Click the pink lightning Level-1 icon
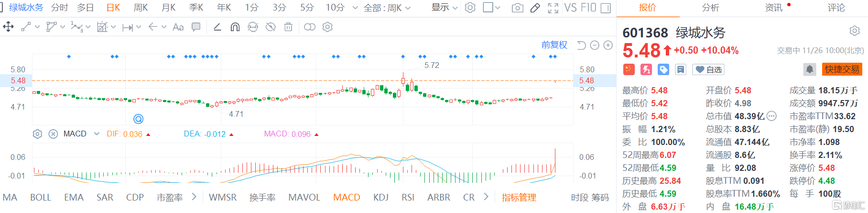The height and width of the screenshot is (213, 868). tap(646, 69)
